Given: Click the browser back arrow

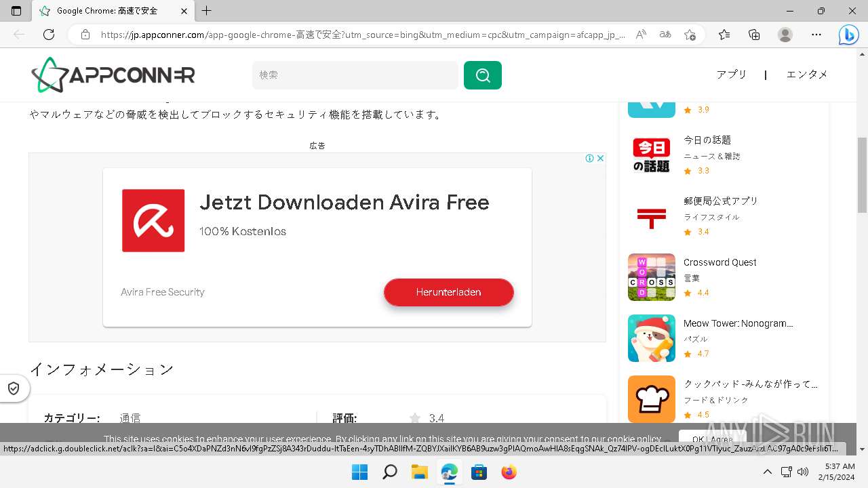Looking at the screenshot, I should point(19,35).
